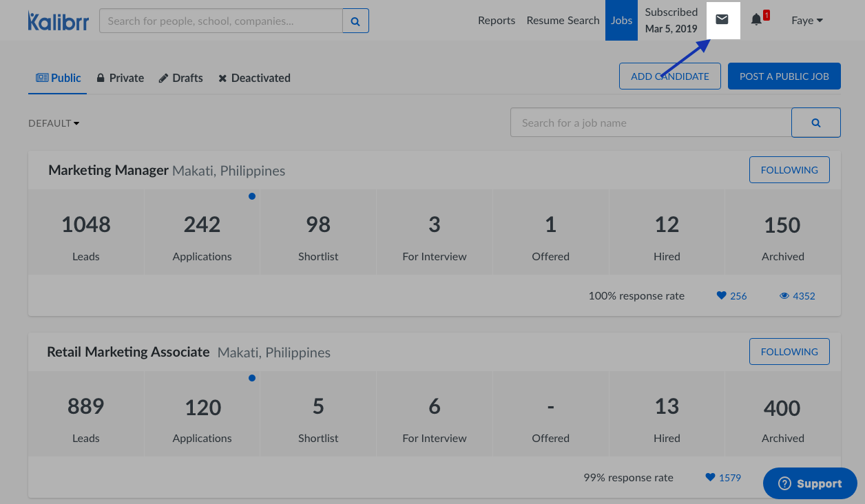Open Resume Search in the top navigation
The height and width of the screenshot is (504, 865).
click(x=563, y=21)
